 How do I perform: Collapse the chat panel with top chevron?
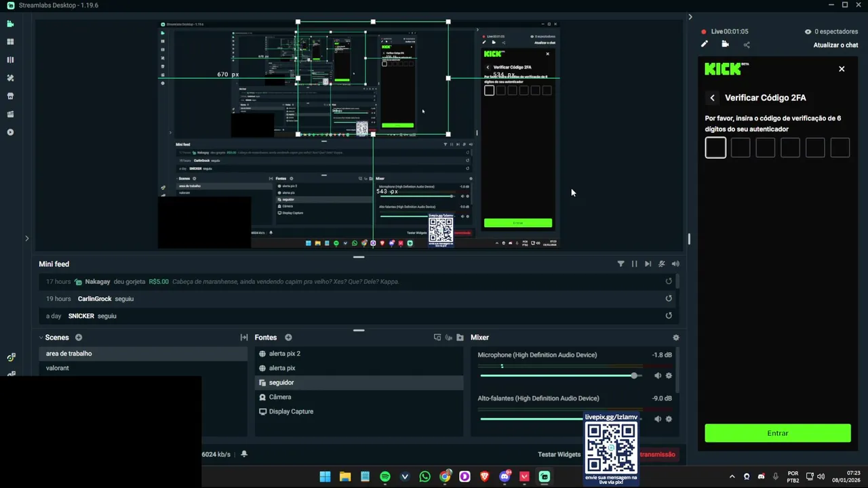pos(690,17)
